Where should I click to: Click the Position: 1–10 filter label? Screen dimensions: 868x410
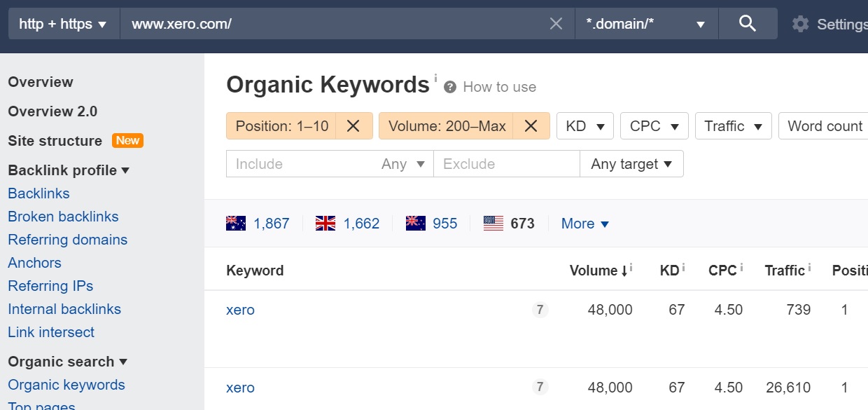point(281,126)
